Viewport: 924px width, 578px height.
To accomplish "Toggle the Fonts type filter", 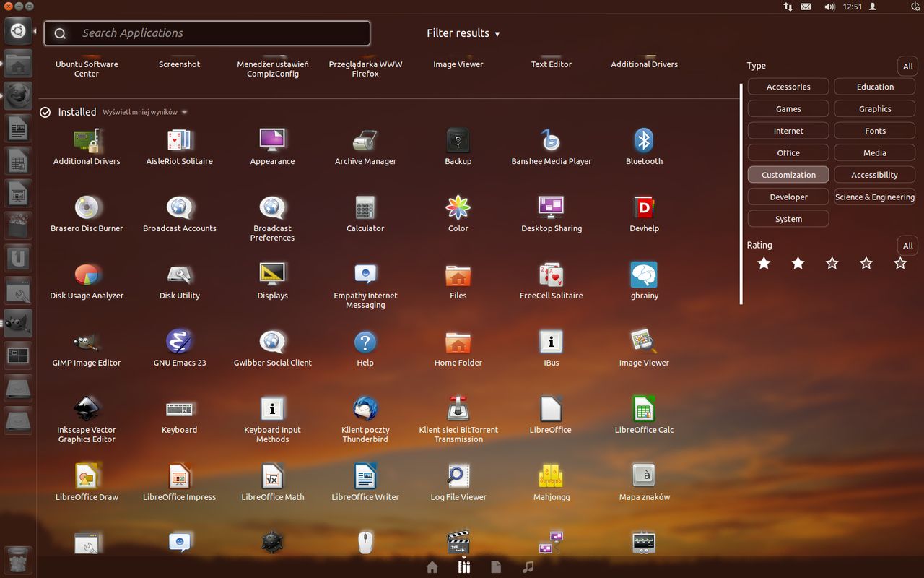I will [875, 131].
